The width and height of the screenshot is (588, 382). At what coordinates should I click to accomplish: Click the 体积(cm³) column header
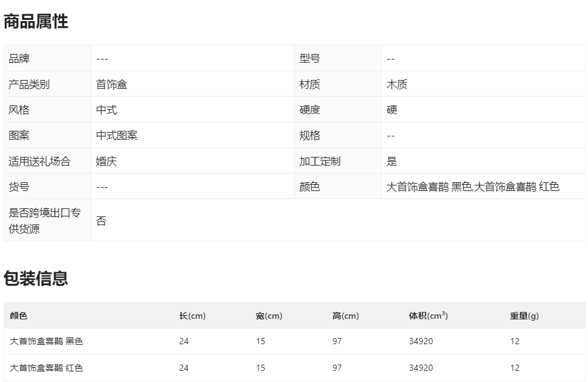click(x=428, y=316)
